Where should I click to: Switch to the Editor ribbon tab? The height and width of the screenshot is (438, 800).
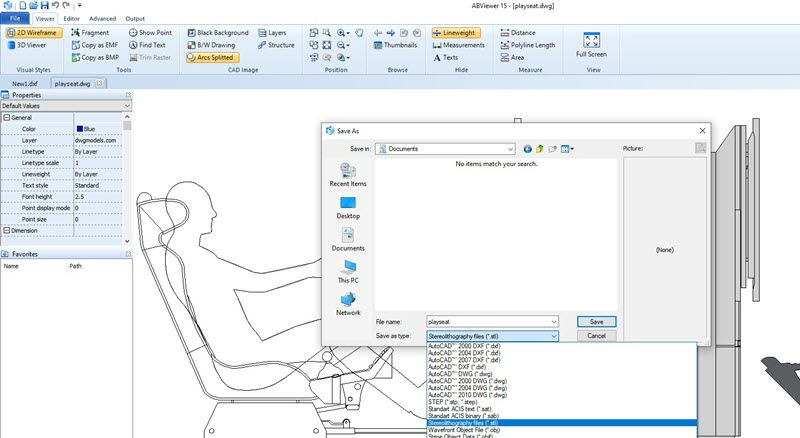point(71,18)
